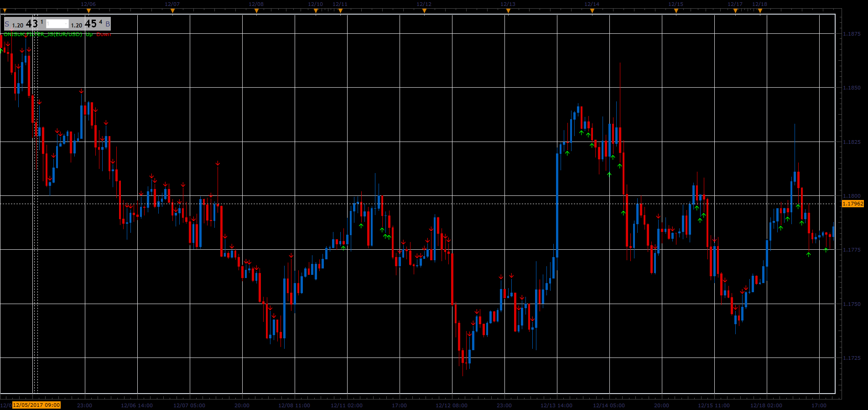This screenshot has height=410, width=868.
Task: Click the first orange marker at far left
Action: pyautogui.click(x=5, y=11)
